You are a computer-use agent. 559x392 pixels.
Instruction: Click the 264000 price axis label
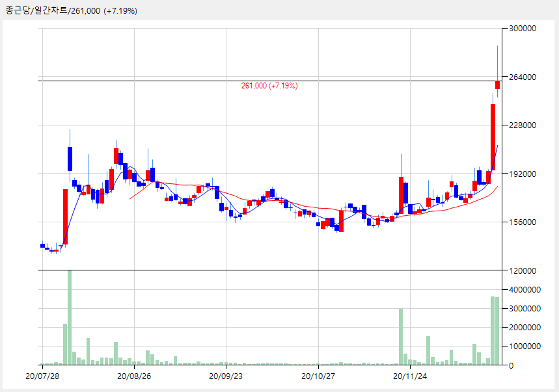click(x=523, y=77)
